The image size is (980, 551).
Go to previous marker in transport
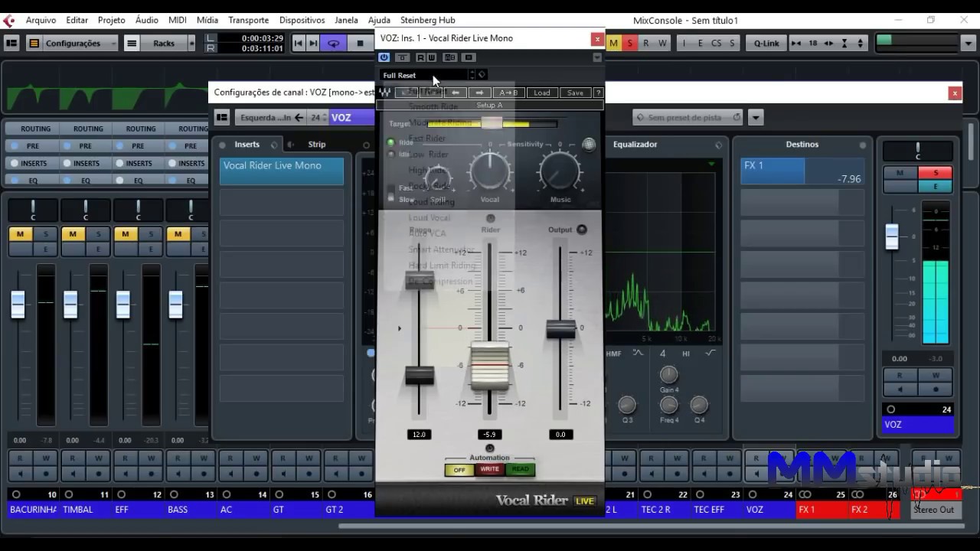[x=299, y=44]
